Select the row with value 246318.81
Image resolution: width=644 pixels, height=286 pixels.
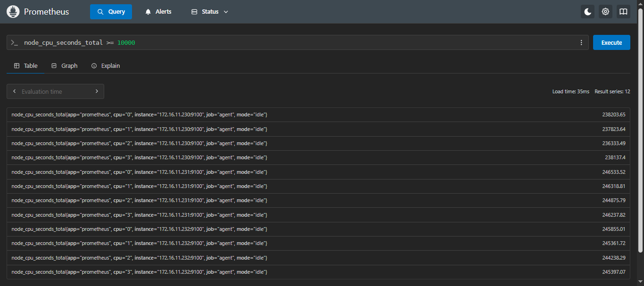pos(318,186)
